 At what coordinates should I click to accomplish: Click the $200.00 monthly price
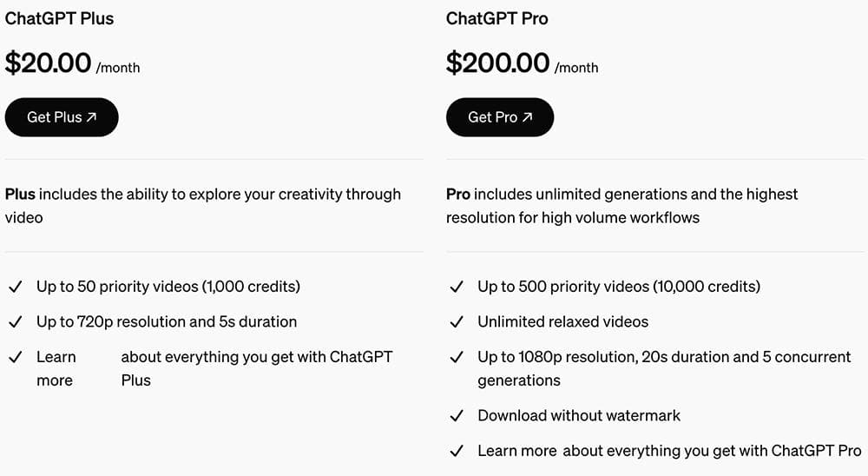click(x=497, y=63)
